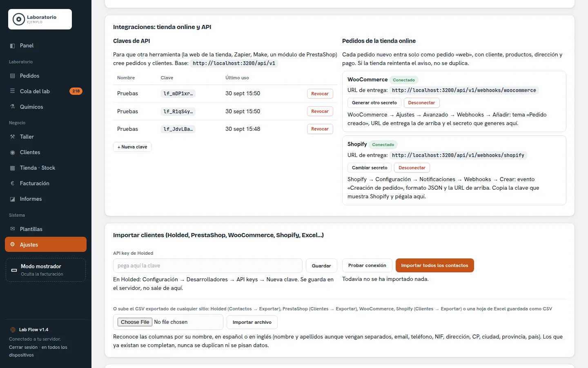Click the Químicos flask icon
The width and height of the screenshot is (588, 368).
pos(12,107)
